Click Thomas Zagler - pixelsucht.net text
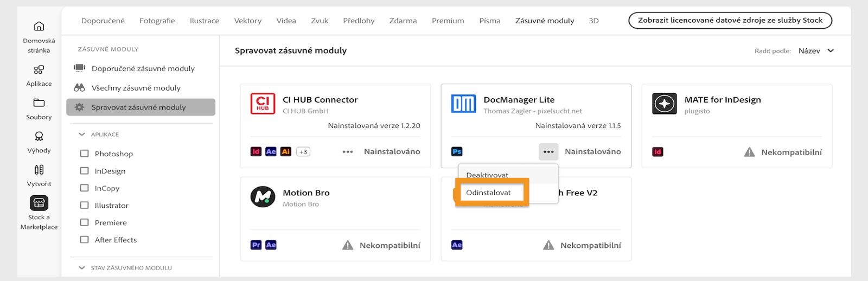The image size is (868, 281). coord(533,111)
